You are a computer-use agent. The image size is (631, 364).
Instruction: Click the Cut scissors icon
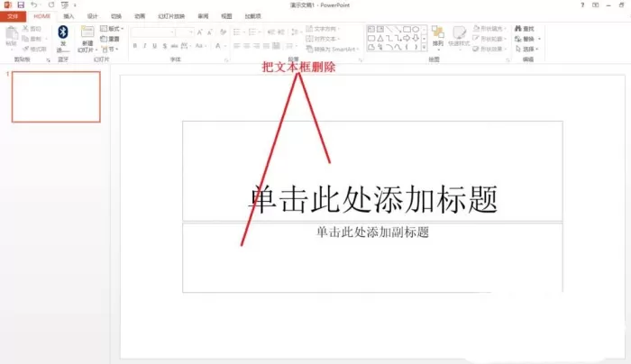(25, 29)
